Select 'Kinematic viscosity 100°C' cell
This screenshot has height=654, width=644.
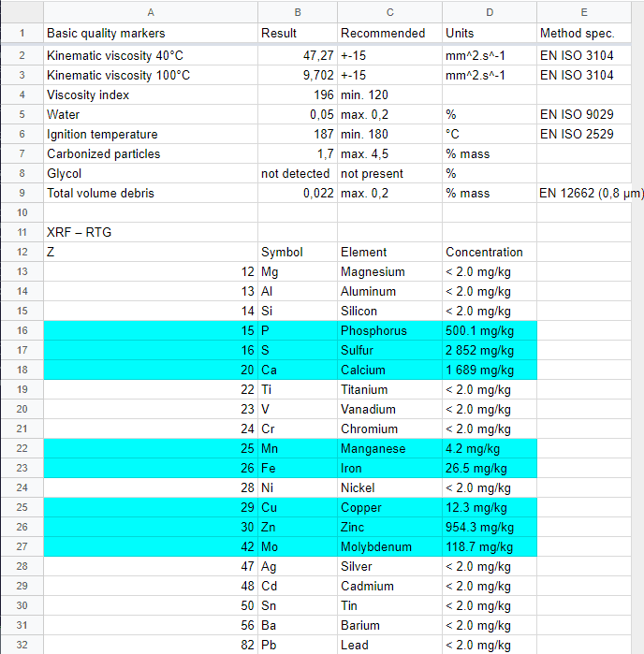(151, 75)
